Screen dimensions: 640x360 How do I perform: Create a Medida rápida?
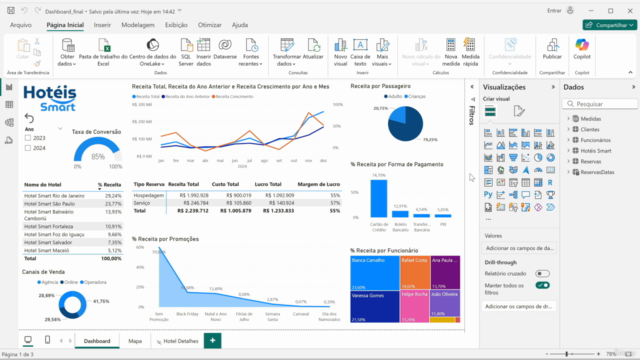tap(470, 52)
